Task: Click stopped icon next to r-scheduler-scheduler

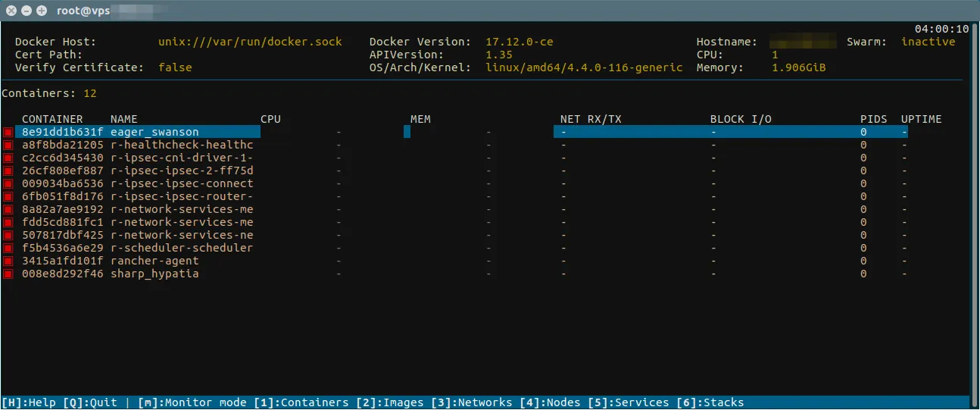Action: 8,249
